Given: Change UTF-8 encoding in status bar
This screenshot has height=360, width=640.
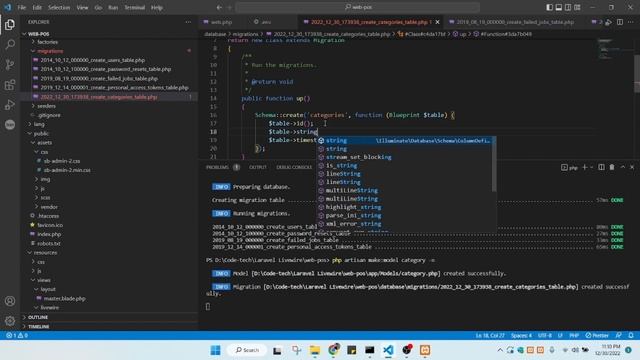Looking at the screenshot, I should pos(544,336).
